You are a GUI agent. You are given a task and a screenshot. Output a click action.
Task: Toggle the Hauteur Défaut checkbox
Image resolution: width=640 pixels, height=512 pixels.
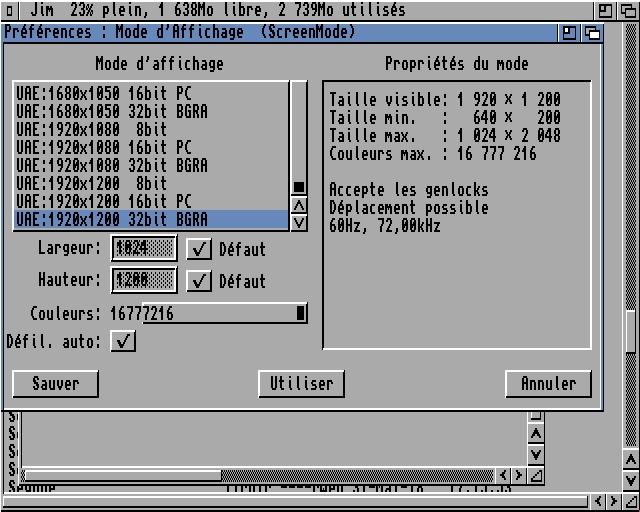(200, 280)
